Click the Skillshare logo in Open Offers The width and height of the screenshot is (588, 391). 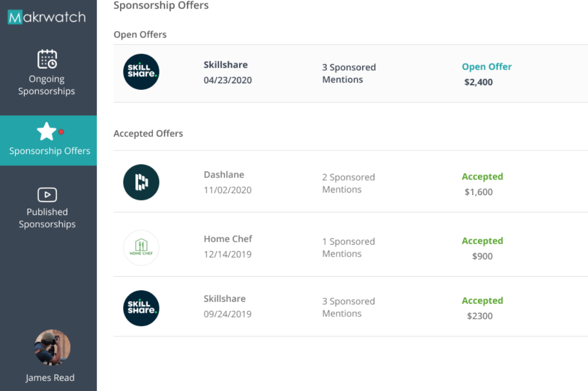141,72
